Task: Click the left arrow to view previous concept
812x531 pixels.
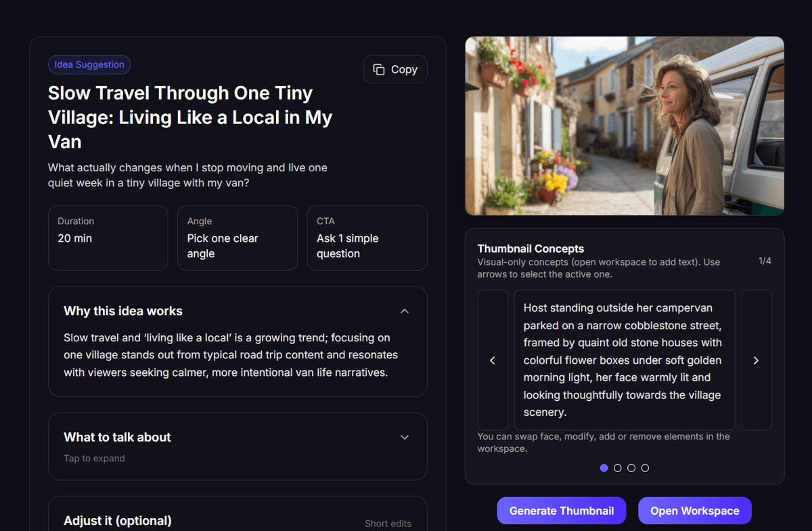Action: pos(493,360)
